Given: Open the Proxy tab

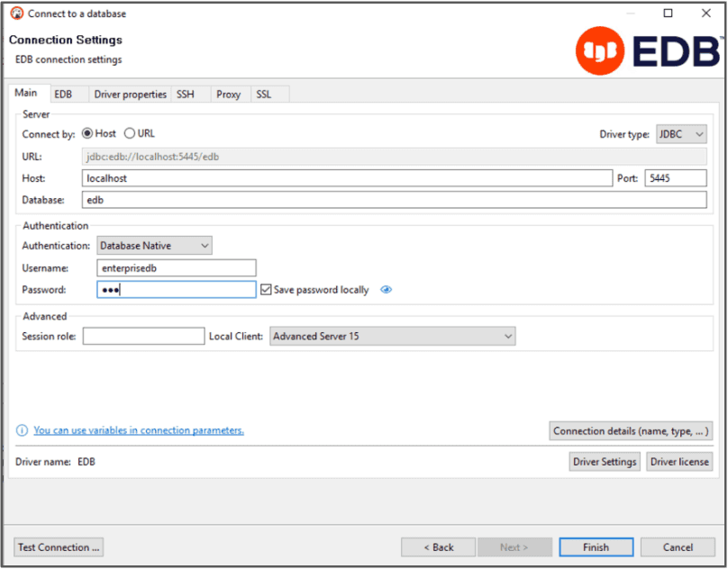Looking at the screenshot, I should (x=228, y=95).
